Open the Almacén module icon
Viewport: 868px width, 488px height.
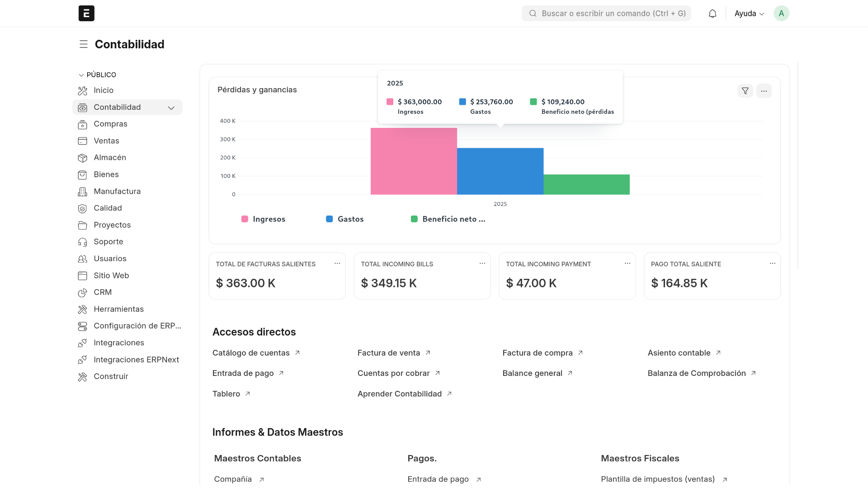(x=83, y=158)
